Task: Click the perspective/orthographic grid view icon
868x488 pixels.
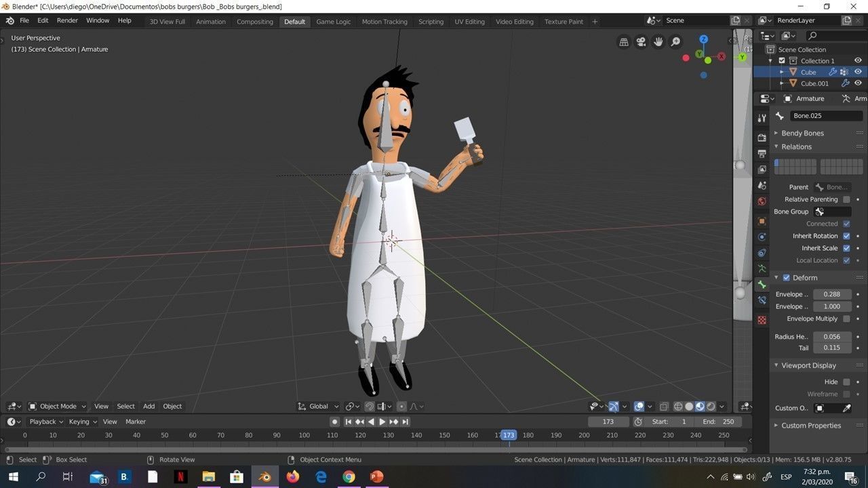Action: (x=624, y=42)
